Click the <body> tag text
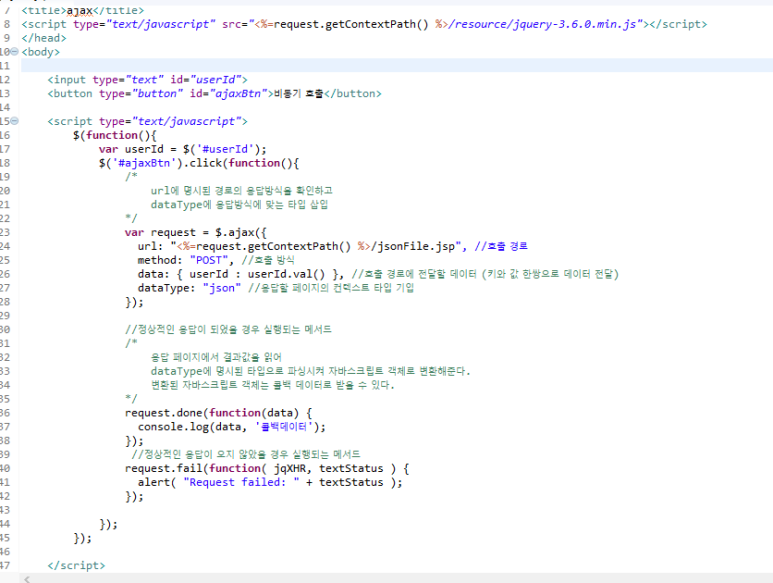Screen dimensions: 773x583 click(x=40, y=52)
